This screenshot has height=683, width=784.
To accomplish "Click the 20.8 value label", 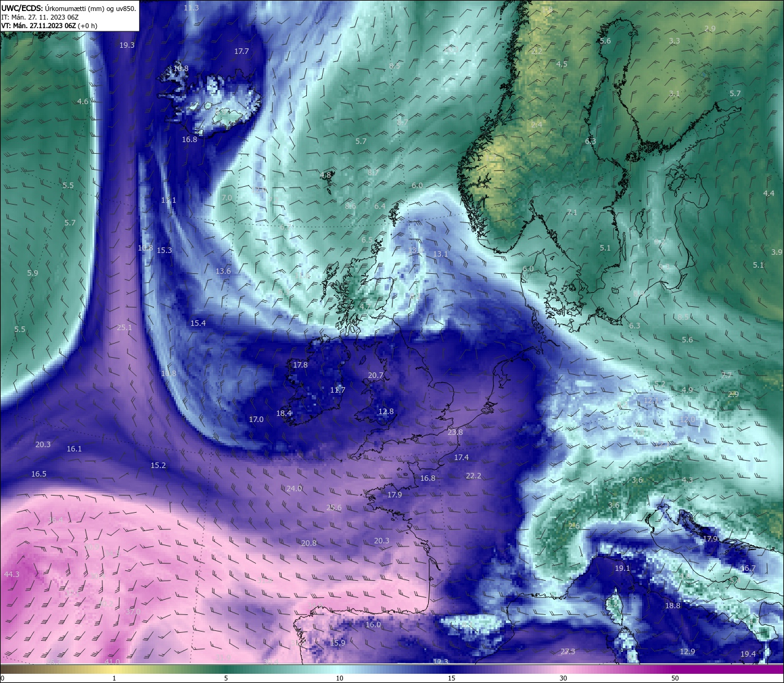I will coord(309,543).
